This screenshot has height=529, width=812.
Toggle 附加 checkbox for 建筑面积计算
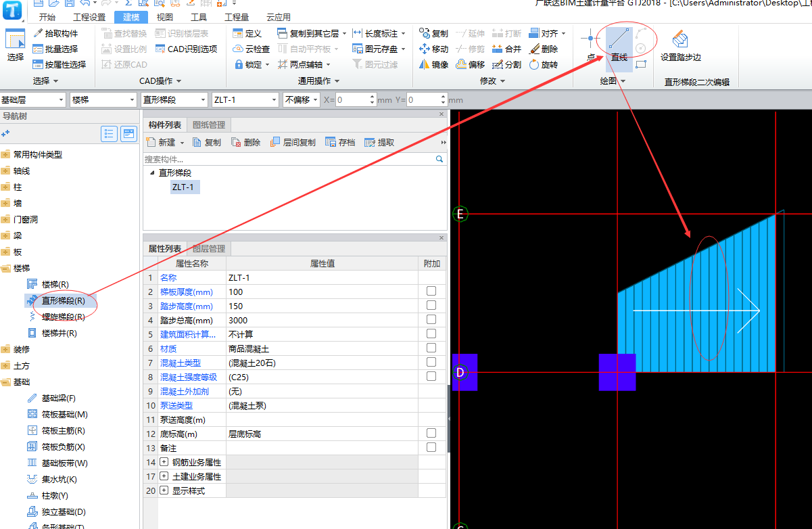pos(431,333)
